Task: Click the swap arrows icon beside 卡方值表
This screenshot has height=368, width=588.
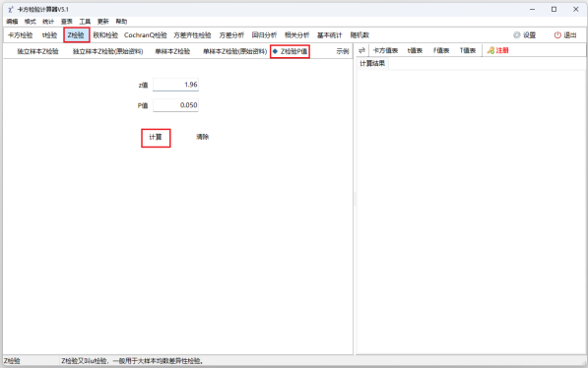Action: [361, 50]
